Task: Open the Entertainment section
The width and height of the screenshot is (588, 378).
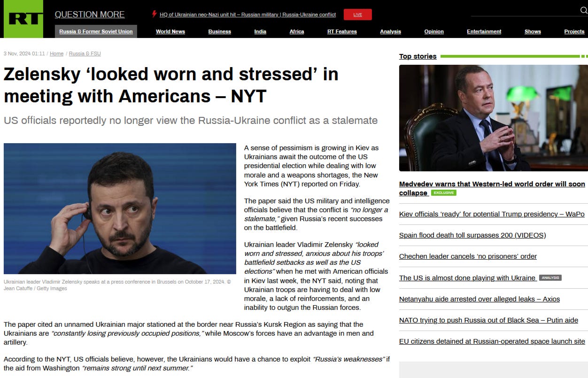Action: tap(484, 31)
